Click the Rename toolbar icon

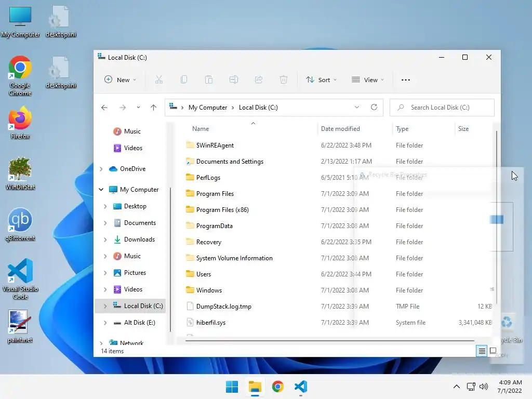click(x=234, y=79)
